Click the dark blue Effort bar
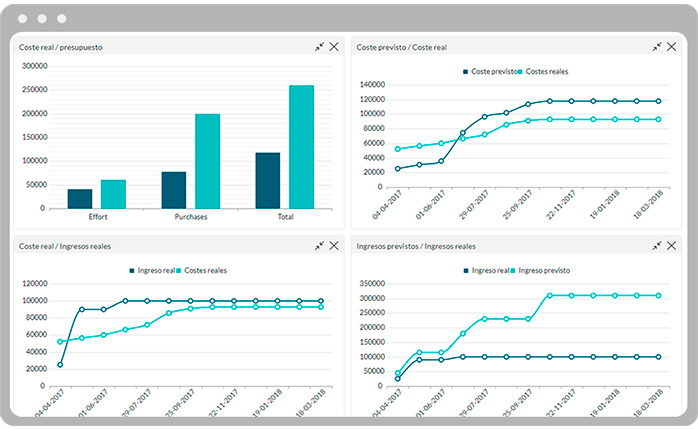The height and width of the screenshot is (429, 698). (x=79, y=199)
